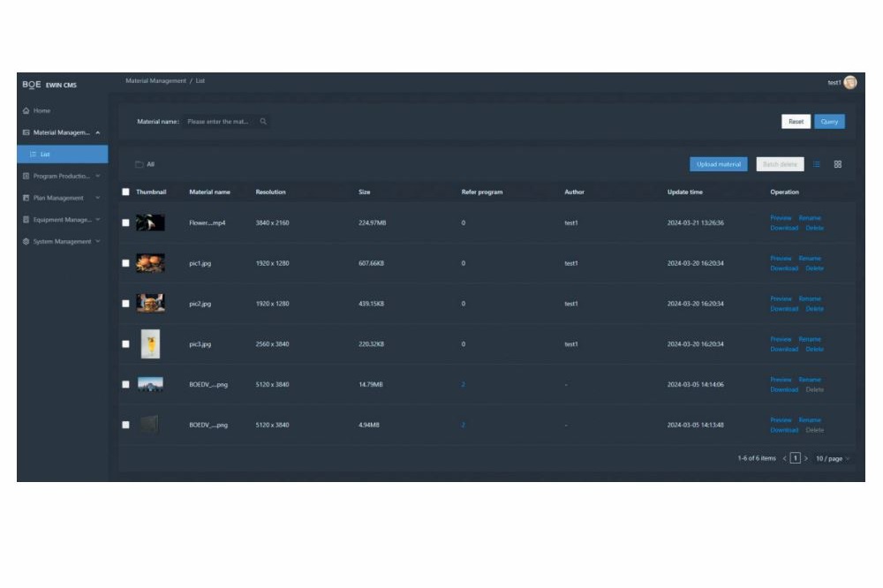Expand the Program Production menu chevron
Viewport: 883px width, 588px height.
pyautogui.click(x=98, y=177)
